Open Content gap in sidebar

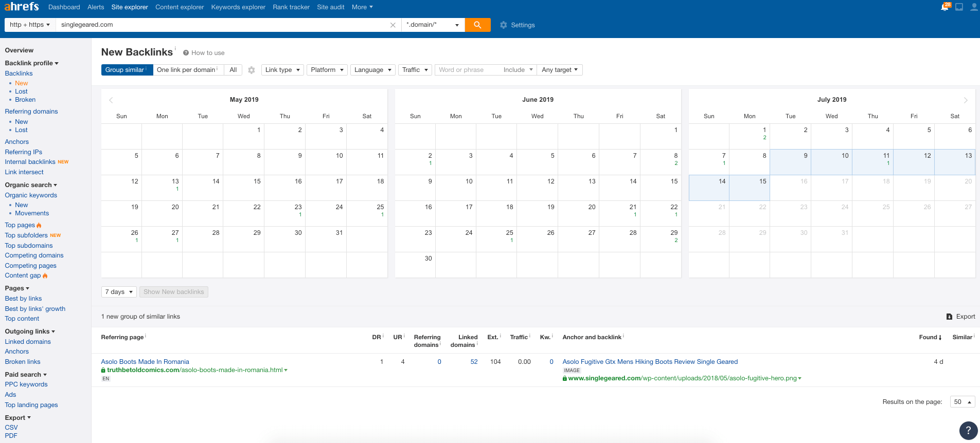click(x=23, y=275)
